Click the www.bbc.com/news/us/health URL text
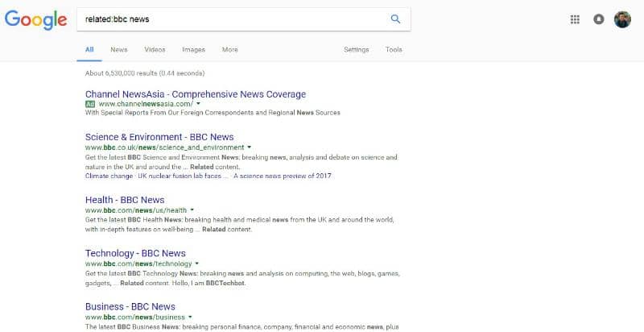 tap(136, 210)
